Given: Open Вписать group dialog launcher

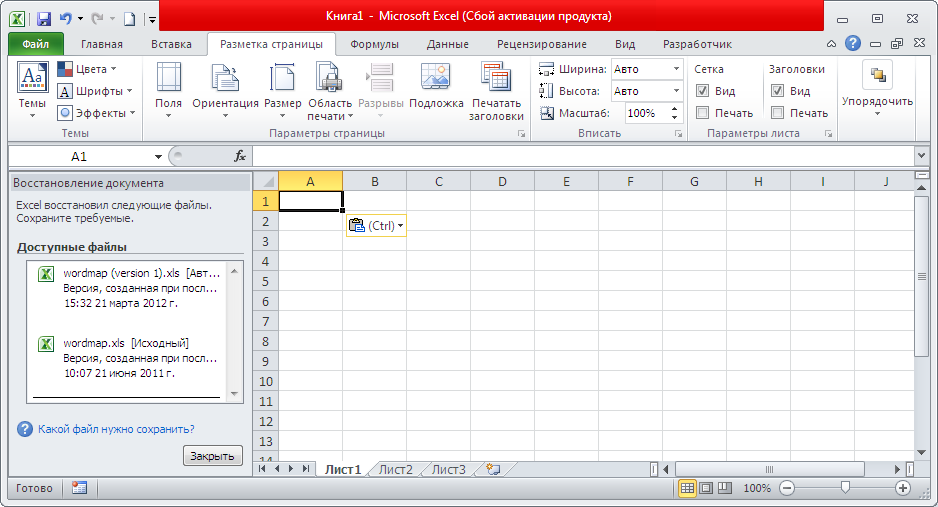Looking at the screenshot, I should tap(678, 134).
